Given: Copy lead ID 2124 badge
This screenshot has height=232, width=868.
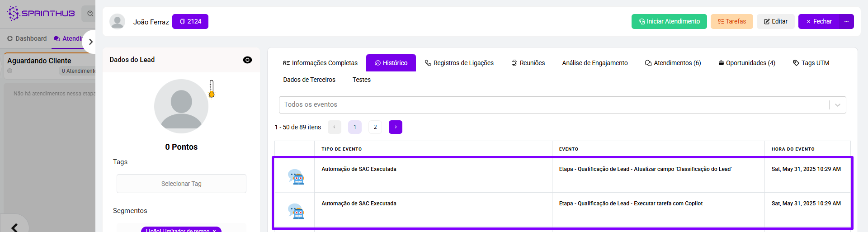Looking at the screenshot, I should point(190,22).
